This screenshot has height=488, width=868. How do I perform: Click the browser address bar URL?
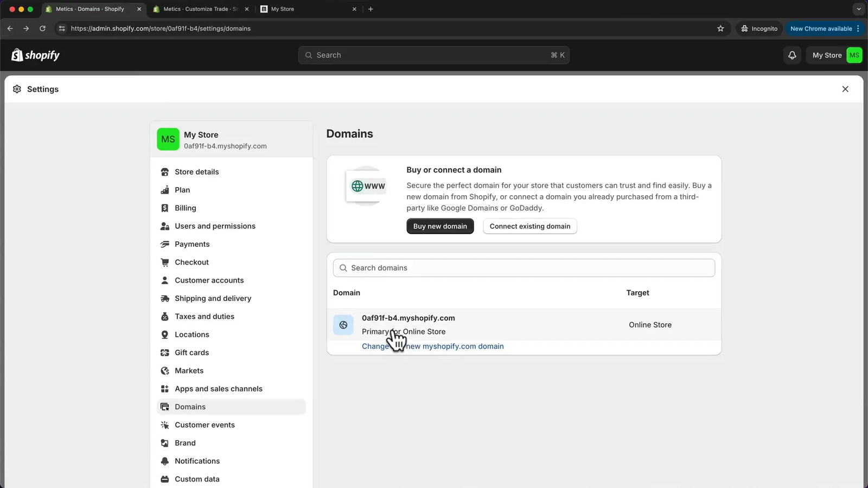pos(161,29)
